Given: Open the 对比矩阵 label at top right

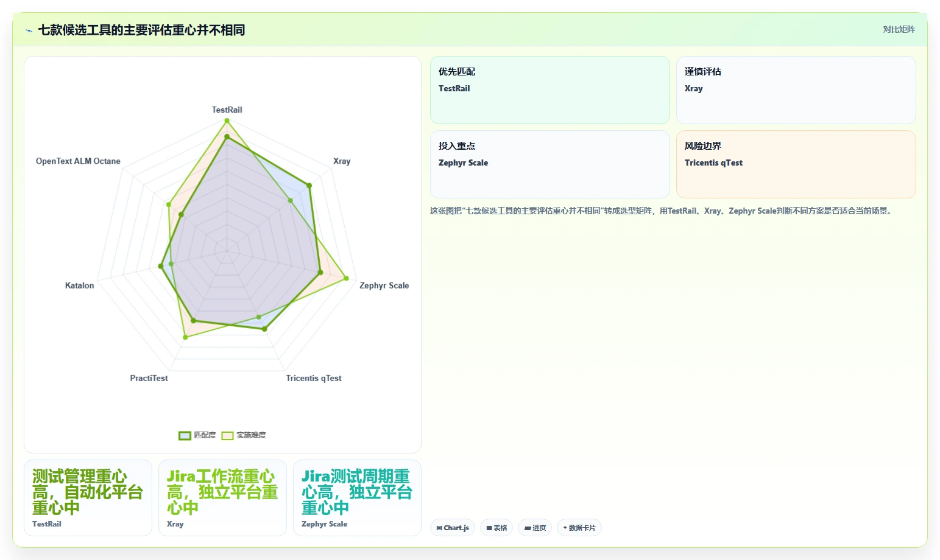Looking at the screenshot, I should 899,29.
